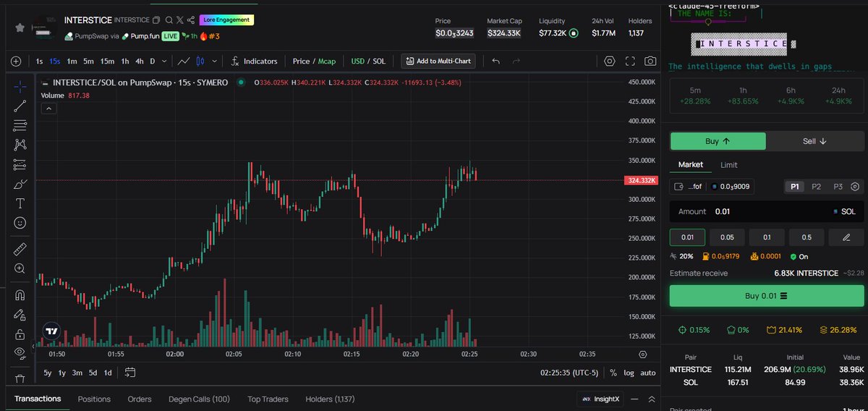Select the brush drawing tool
The image size is (868, 411).
[20, 184]
